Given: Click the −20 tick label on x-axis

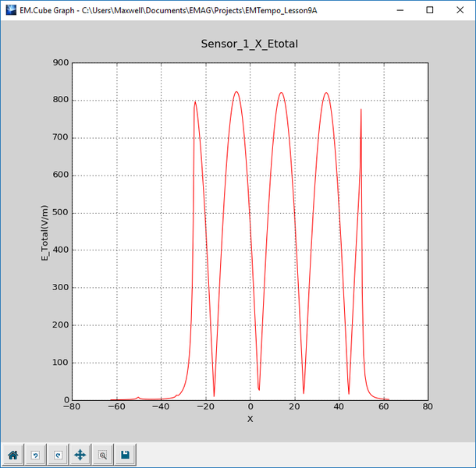Looking at the screenshot, I should (204, 406).
